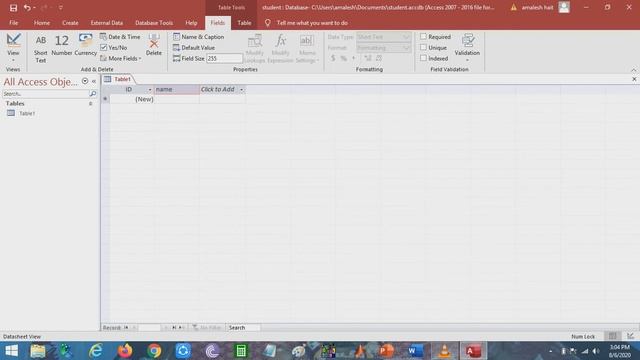Open PowerPoint from the taskbar

pos(386,351)
